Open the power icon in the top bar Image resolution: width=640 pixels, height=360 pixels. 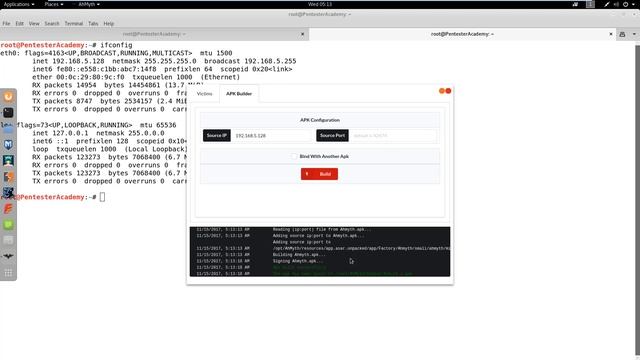point(625,4)
